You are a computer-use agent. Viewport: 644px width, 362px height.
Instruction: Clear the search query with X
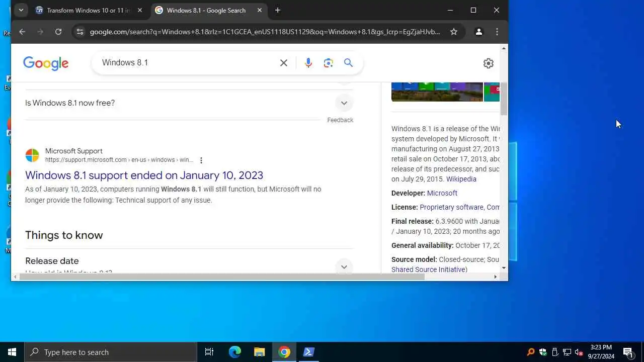tap(284, 63)
